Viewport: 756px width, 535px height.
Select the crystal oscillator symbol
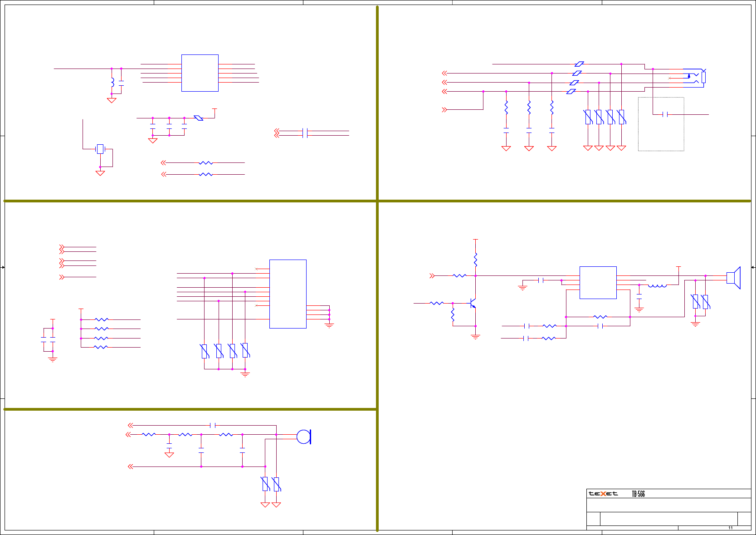(100, 149)
